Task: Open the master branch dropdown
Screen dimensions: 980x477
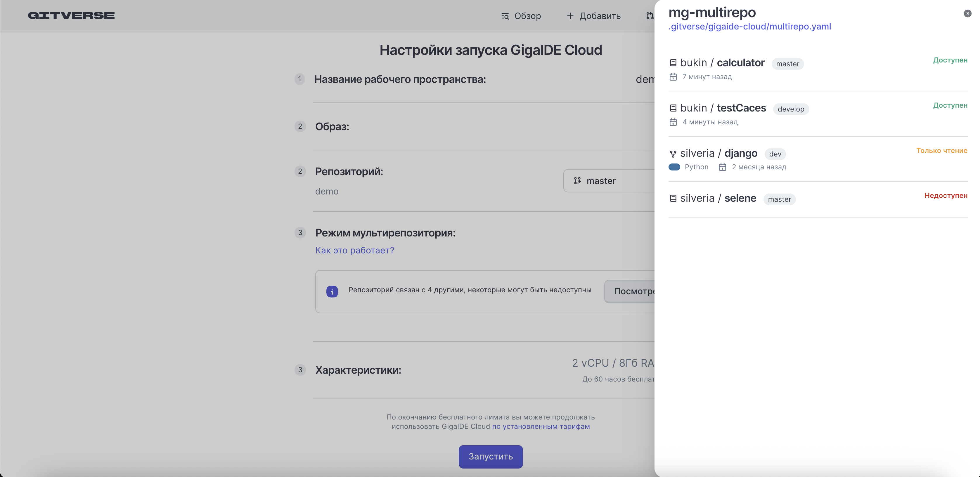Action: tap(609, 181)
